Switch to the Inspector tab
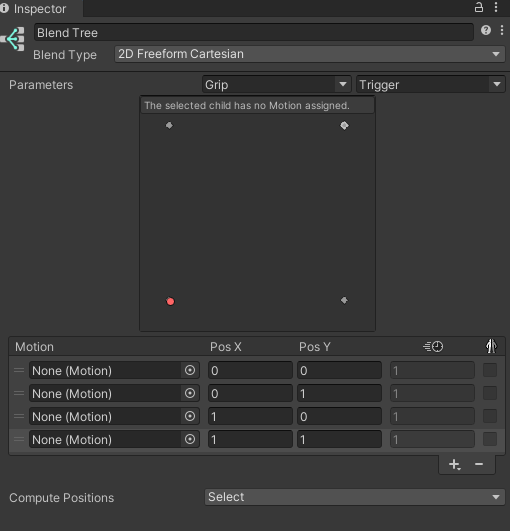The height and width of the screenshot is (531, 510). pyautogui.click(x=40, y=8)
